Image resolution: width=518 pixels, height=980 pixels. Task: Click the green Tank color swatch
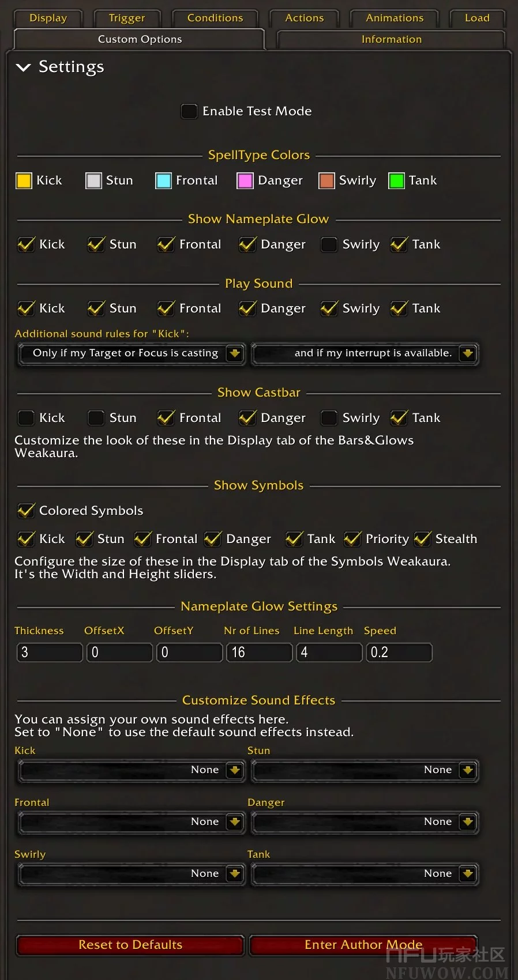click(x=396, y=181)
